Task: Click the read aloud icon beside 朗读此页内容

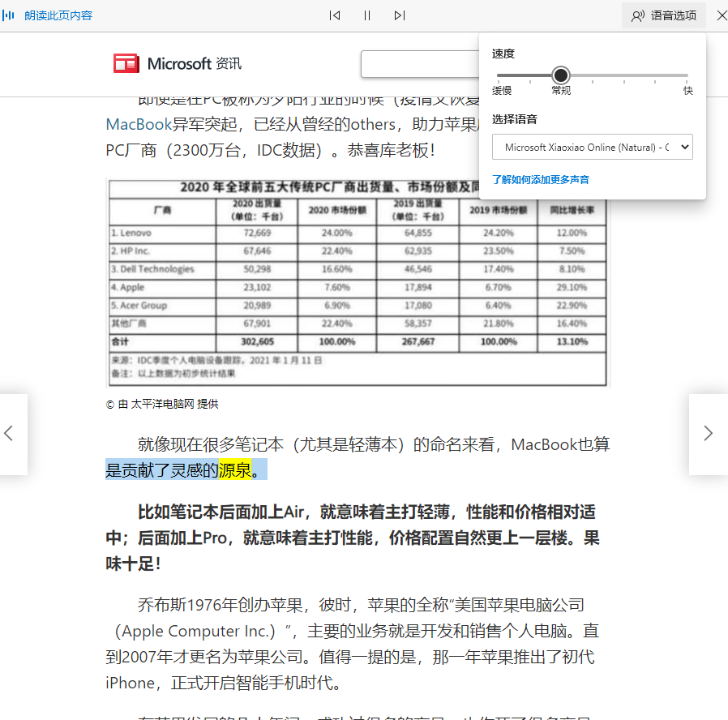Action: click(x=9, y=15)
